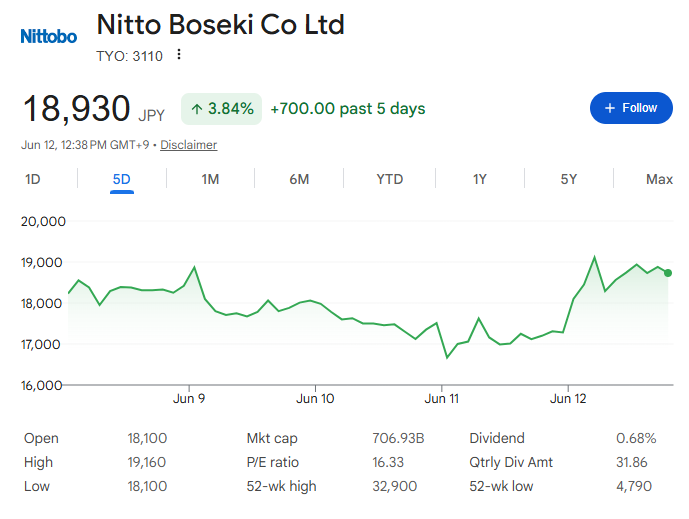Image resolution: width=689 pixels, height=519 pixels.
Task: Click the Nittobo company logo
Action: [48, 36]
